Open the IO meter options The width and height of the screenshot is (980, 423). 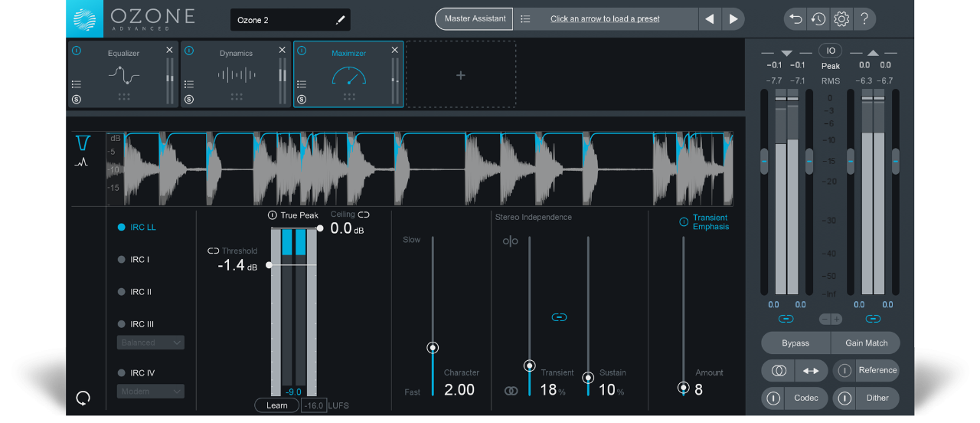click(x=831, y=51)
